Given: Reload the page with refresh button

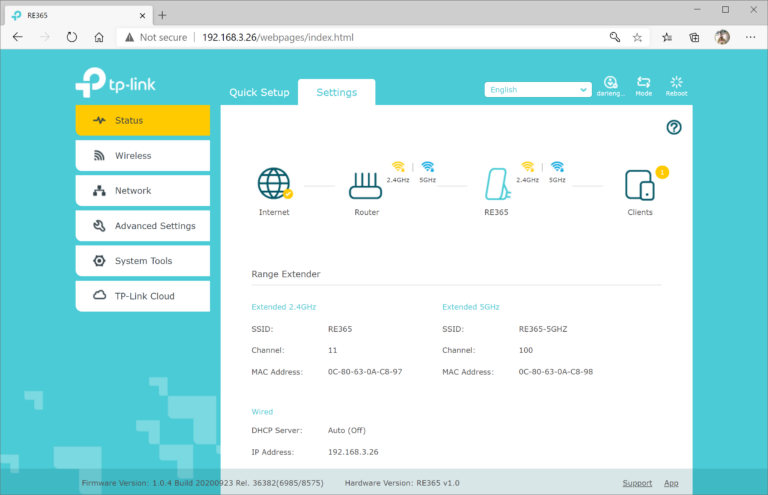Looking at the screenshot, I should [72, 37].
